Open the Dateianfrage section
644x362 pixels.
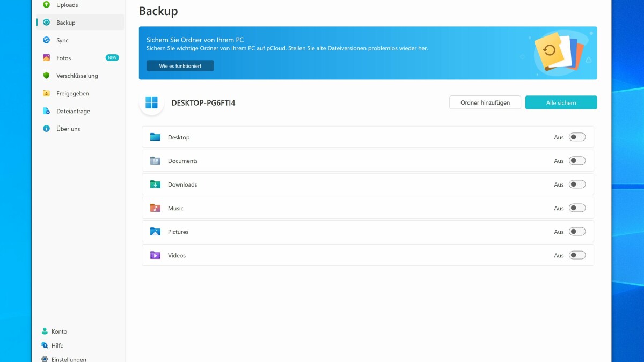point(80,111)
